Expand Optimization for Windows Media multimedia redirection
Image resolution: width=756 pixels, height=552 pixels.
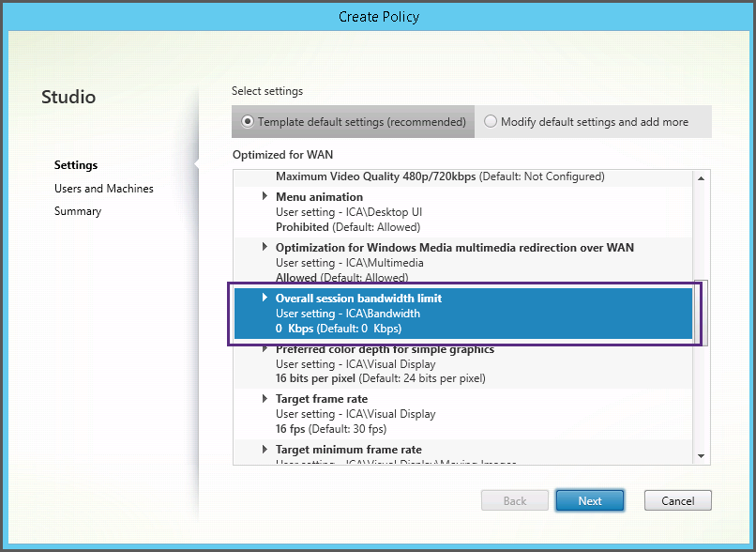tap(265, 247)
